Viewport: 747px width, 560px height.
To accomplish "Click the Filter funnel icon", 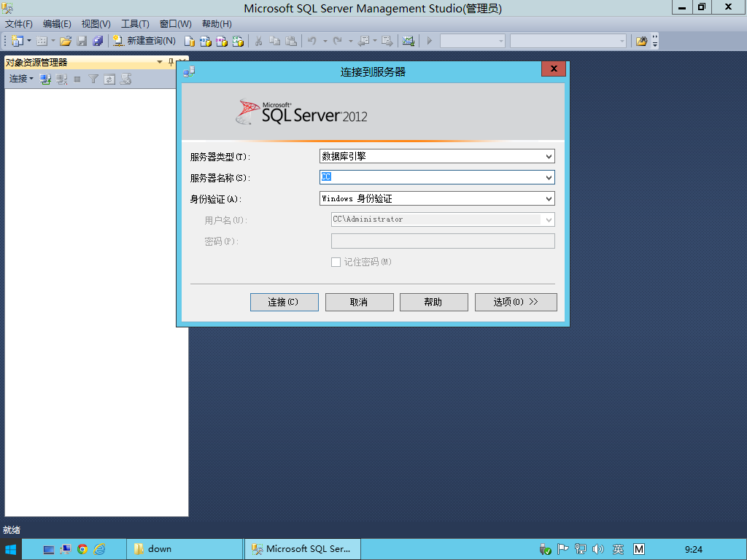I will pos(93,79).
